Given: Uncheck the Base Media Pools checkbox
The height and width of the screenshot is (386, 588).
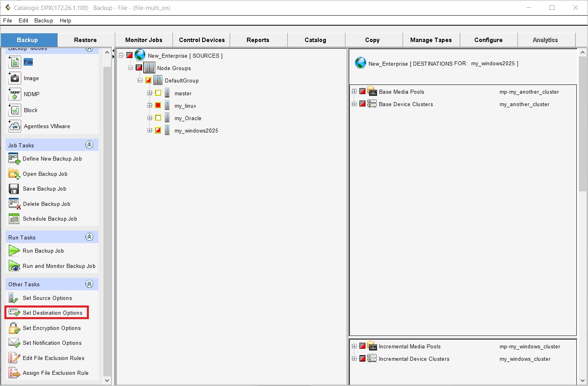Looking at the screenshot, I should coord(362,92).
